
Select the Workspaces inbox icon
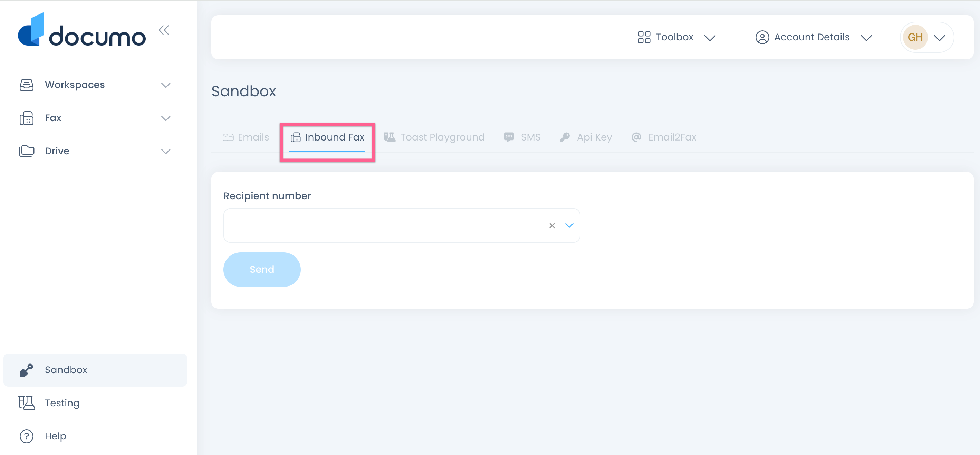coord(26,85)
